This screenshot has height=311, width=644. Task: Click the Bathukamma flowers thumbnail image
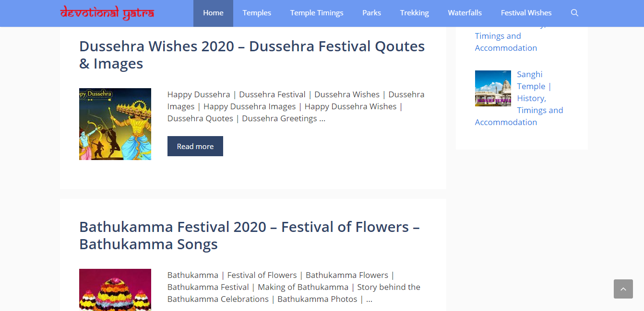coord(115,290)
